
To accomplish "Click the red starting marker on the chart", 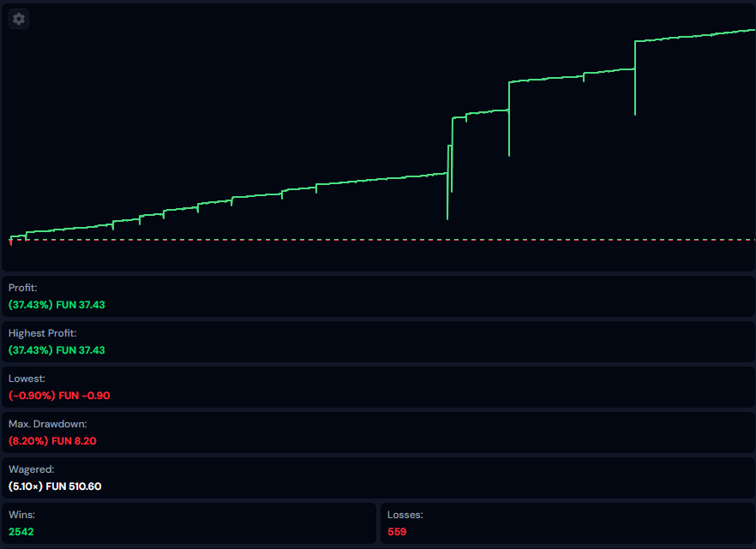I will [10, 242].
